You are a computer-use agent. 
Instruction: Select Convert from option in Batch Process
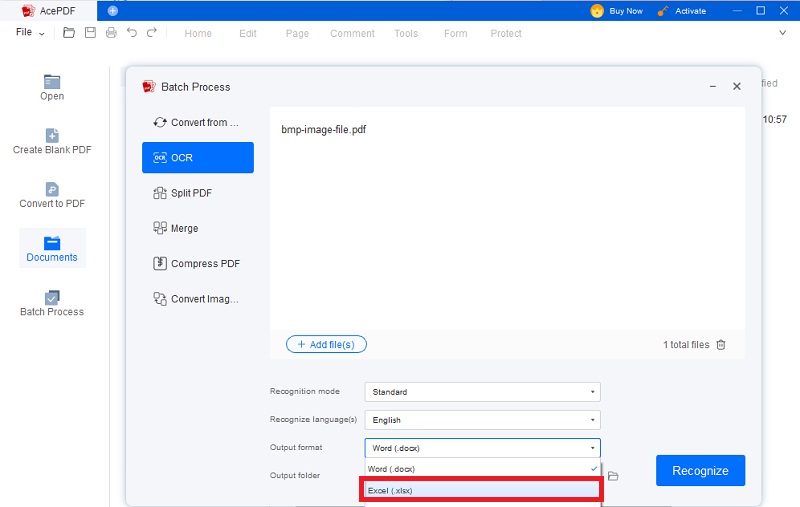pyautogui.click(x=197, y=122)
